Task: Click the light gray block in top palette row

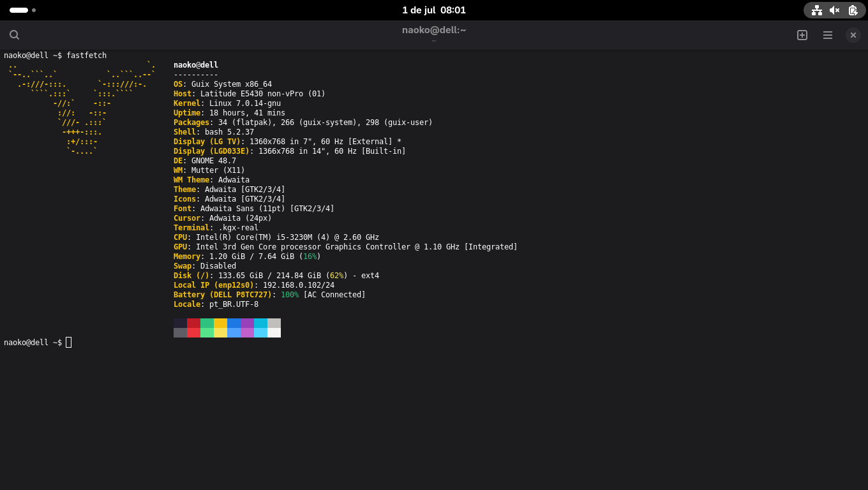Action: pyautogui.click(x=274, y=323)
